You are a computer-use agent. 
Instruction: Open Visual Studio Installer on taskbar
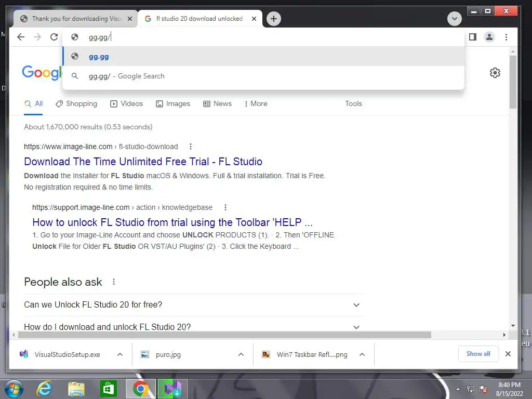172,389
